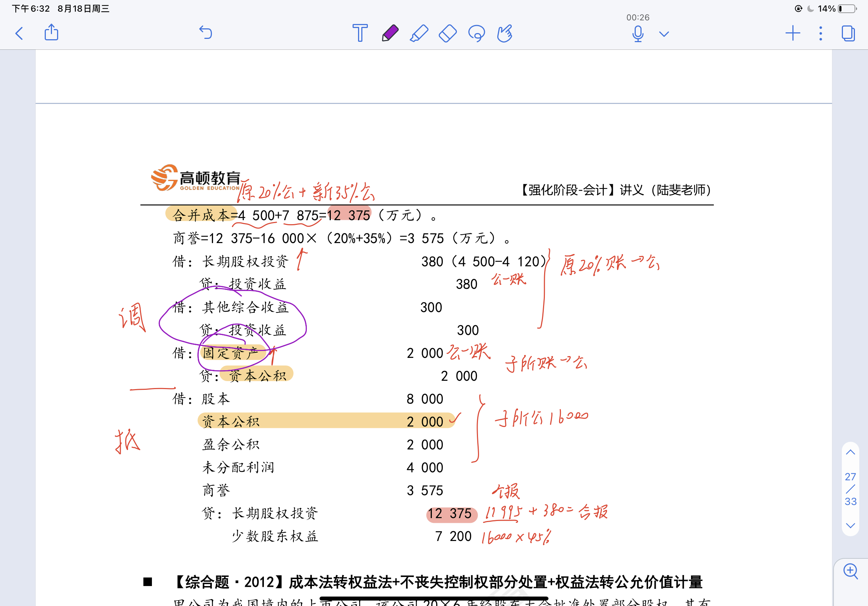The image size is (868, 606).
Task: Select the Highlighter tool
Action: pos(419,33)
